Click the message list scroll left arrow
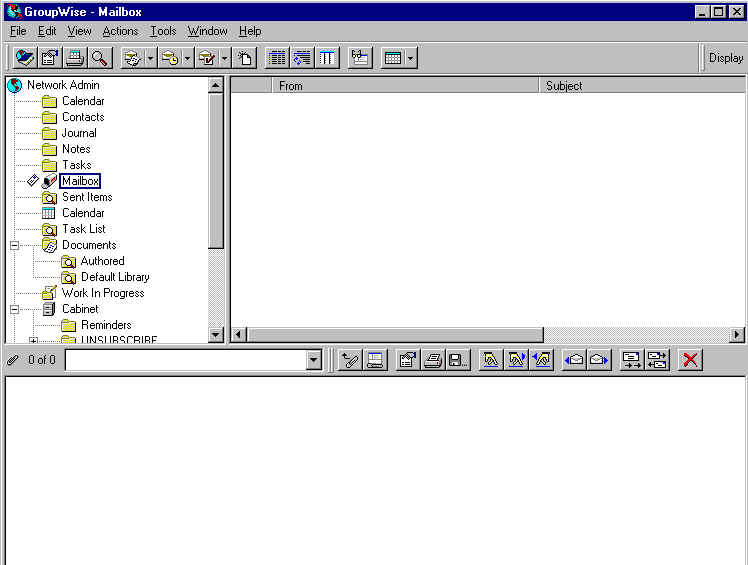Screen dimensions: 748x565 [239, 335]
